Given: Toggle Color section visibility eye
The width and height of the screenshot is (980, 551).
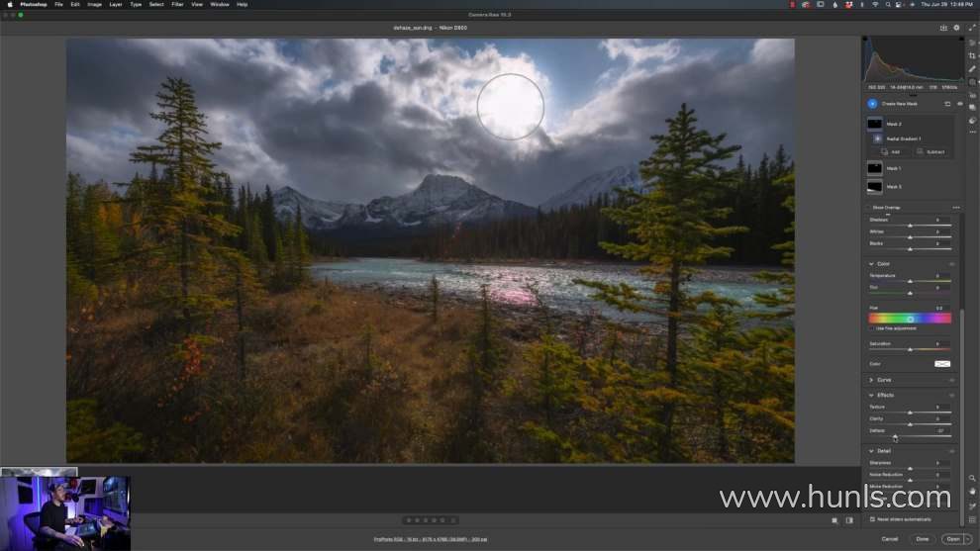Looking at the screenshot, I should [x=952, y=264].
